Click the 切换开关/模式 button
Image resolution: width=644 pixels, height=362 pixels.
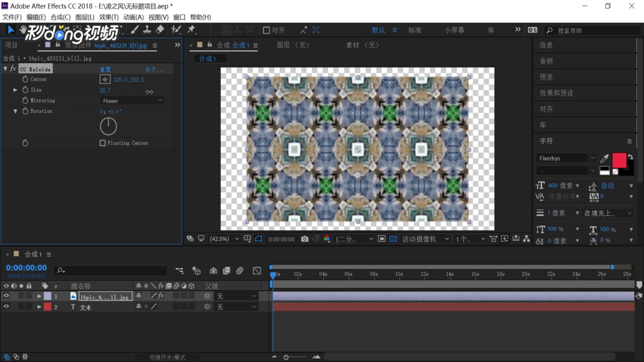point(167,357)
